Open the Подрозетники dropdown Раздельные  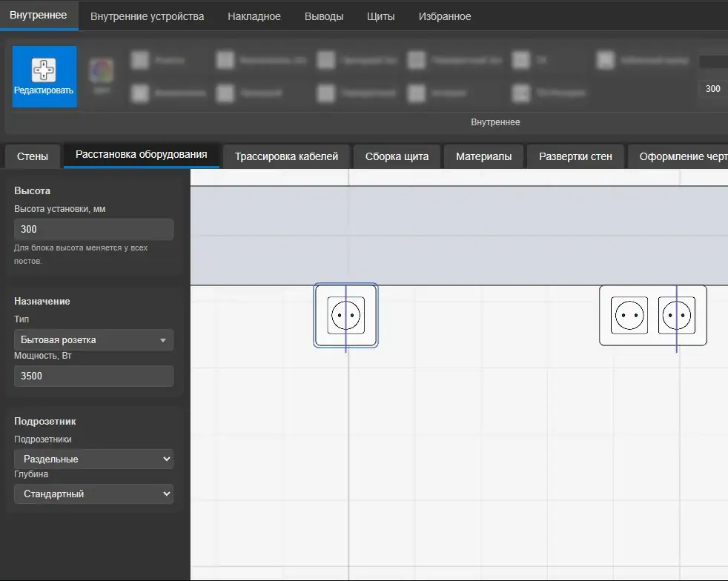94,459
